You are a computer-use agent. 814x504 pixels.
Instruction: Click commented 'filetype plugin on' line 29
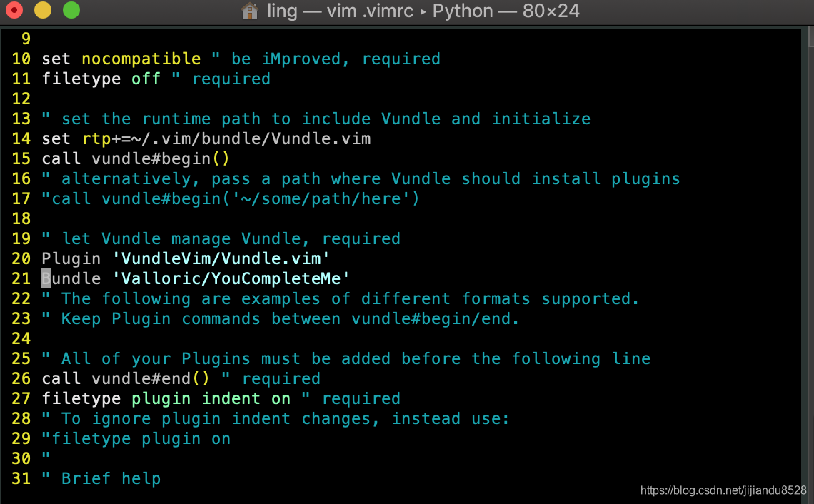pyautogui.click(x=136, y=438)
